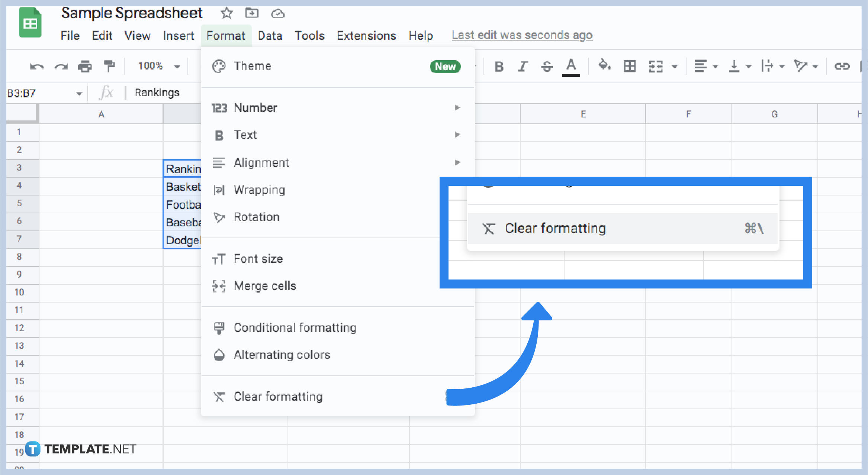Choose Clear formatting in the Format menu
The height and width of the screenshot is (475, 868).
(278, 396)
